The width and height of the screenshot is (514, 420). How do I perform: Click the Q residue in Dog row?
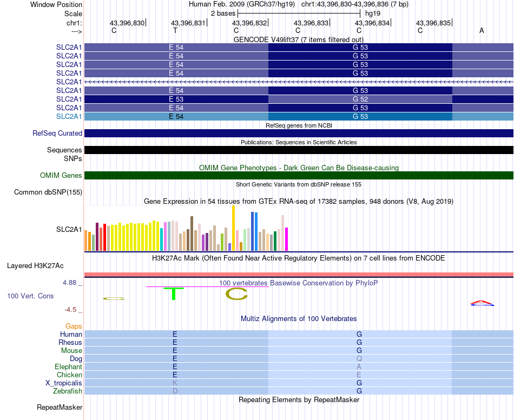[x=359, y=359]
